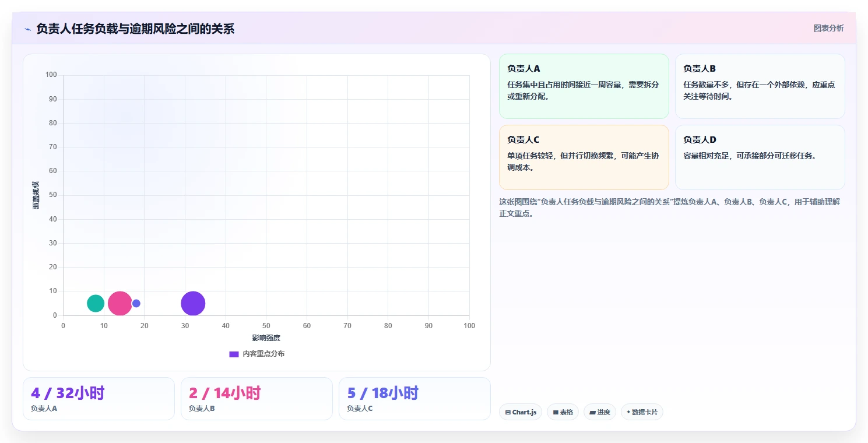The image size is (868, 443).
Task: Click the 覆盖规模 vertical y-axis title
Action: (x=36, y=195)
